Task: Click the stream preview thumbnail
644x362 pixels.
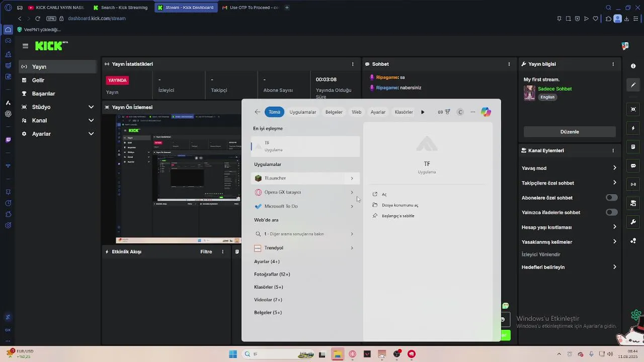Action: point(178,178)
